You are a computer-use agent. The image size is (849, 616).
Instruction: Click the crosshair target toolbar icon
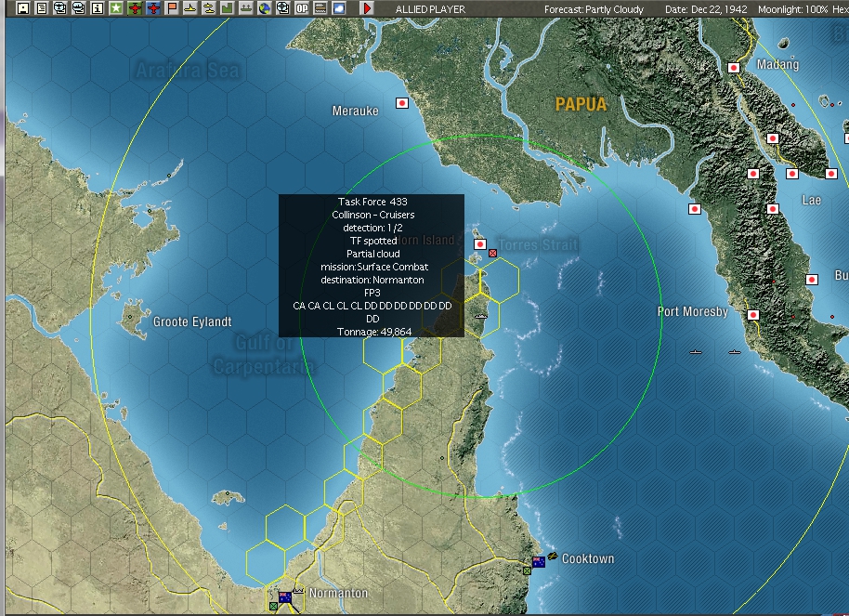click(283, 8)
